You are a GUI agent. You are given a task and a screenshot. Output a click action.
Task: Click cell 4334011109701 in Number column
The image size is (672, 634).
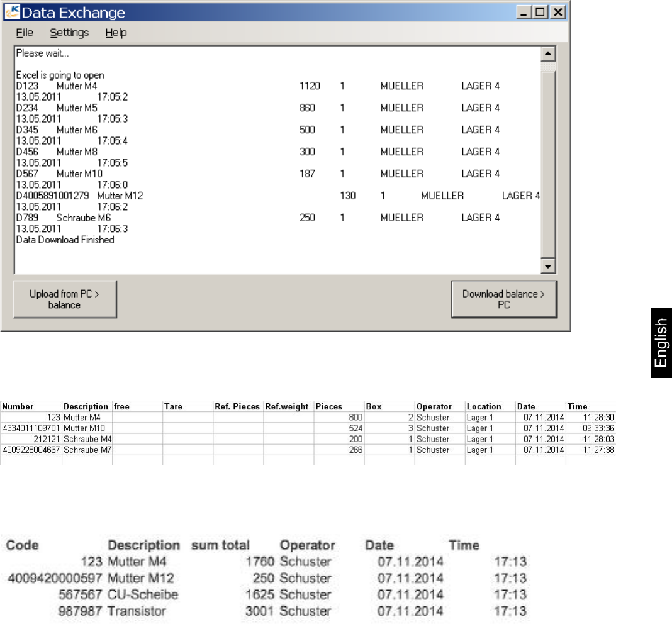[31, 428]
